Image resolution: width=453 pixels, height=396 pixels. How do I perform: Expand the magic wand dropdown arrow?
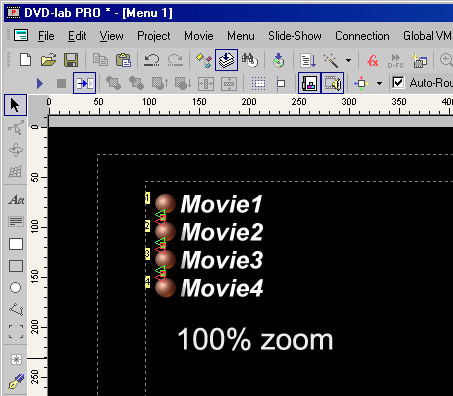348,61
